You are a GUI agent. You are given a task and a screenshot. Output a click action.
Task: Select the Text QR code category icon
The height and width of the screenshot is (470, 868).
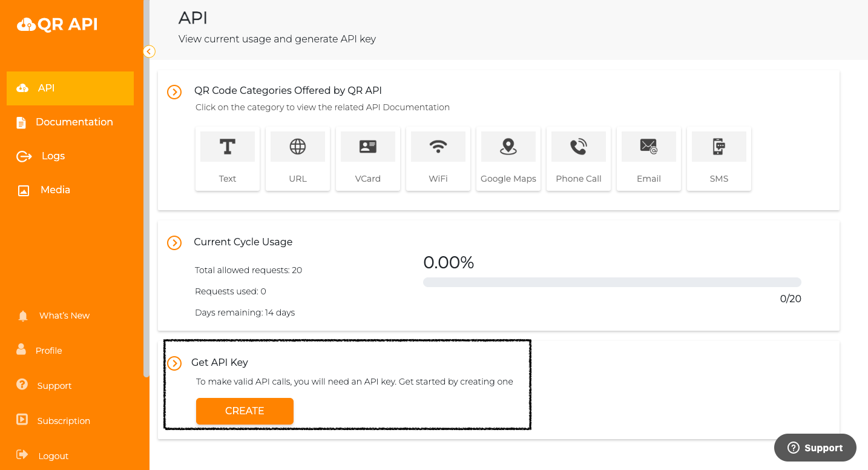tap(228, 146)
